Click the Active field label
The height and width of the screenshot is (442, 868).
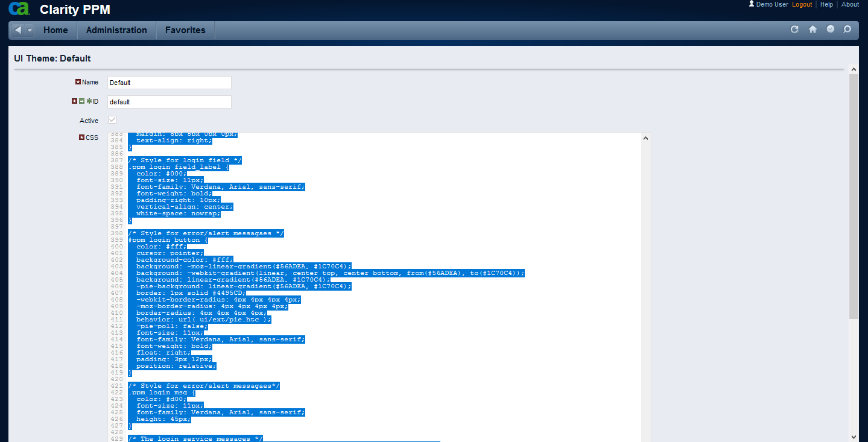pos(89,121)
